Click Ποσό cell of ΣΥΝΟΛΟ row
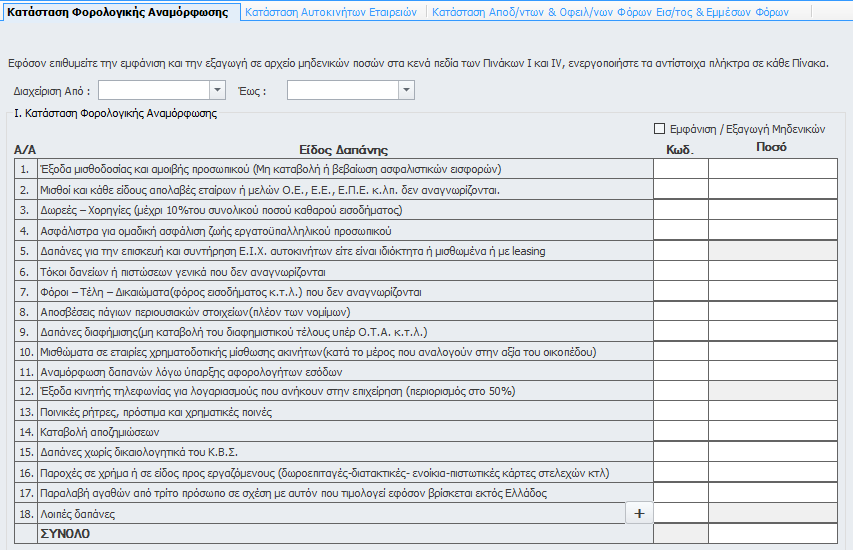Image resolution: width=853 pixels, height=550 pixels. (x=773, y=533)
